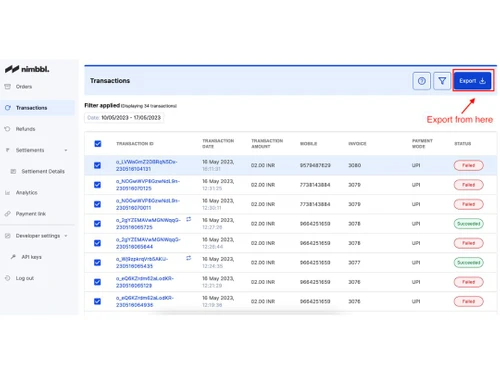Click the Refunds sidebar icon
This screenshot has width=500, height=375.
click(x=7, y=129)
